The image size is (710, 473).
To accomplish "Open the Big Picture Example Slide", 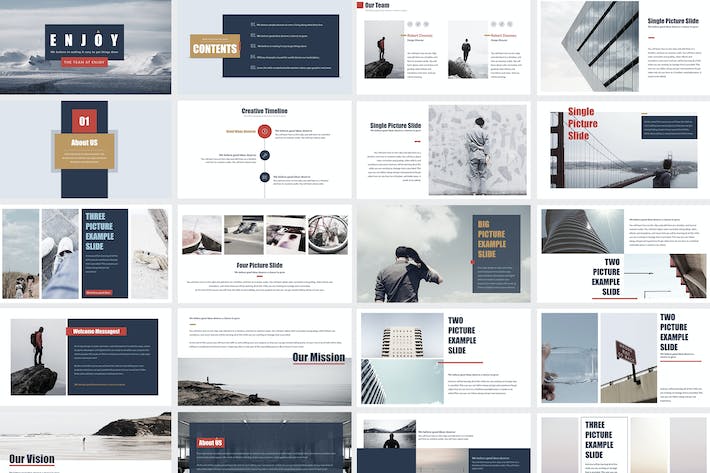I will [x=444, y=253].
